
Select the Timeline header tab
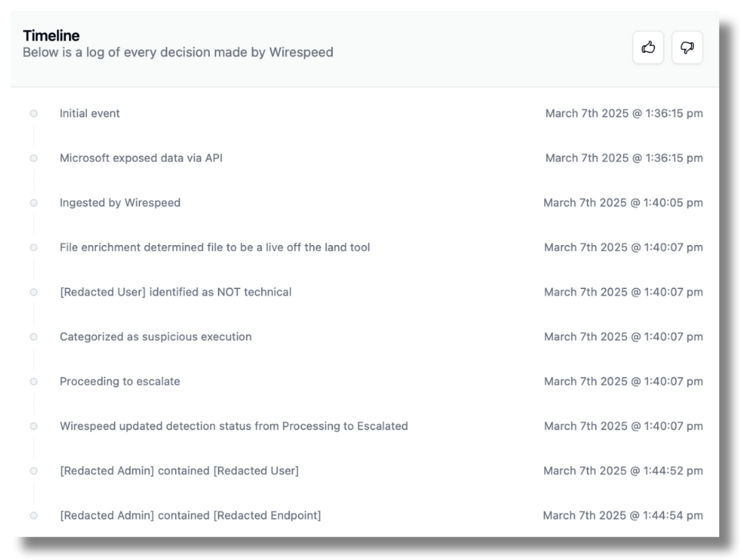51,35
